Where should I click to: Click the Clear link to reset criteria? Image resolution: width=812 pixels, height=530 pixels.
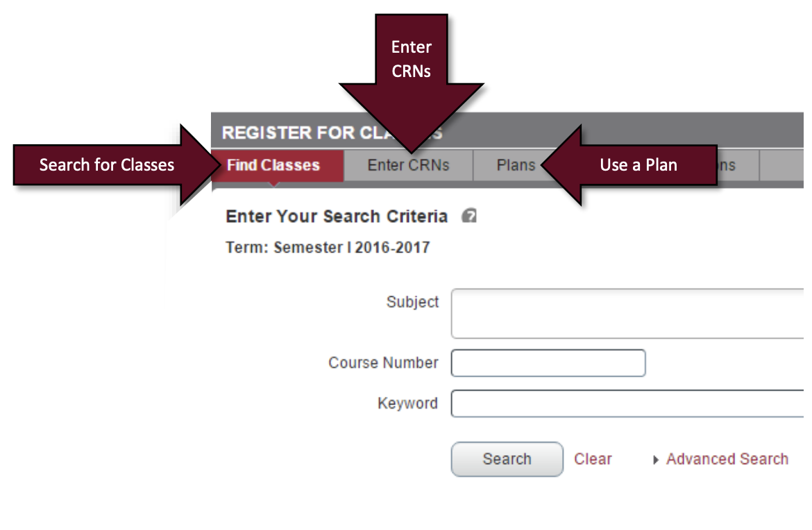pyautogui.click(x=593, y=459)
